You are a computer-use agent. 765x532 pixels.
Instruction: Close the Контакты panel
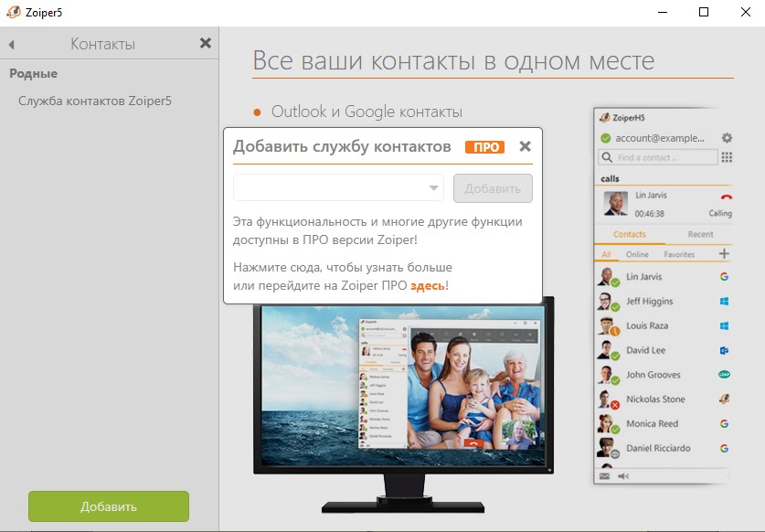[x=206, y=44]
